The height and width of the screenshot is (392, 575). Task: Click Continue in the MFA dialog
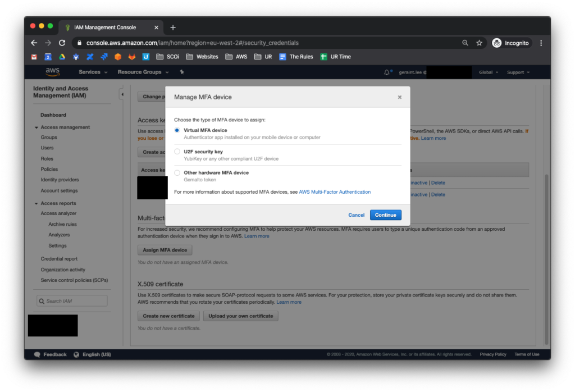pos(385,215)
